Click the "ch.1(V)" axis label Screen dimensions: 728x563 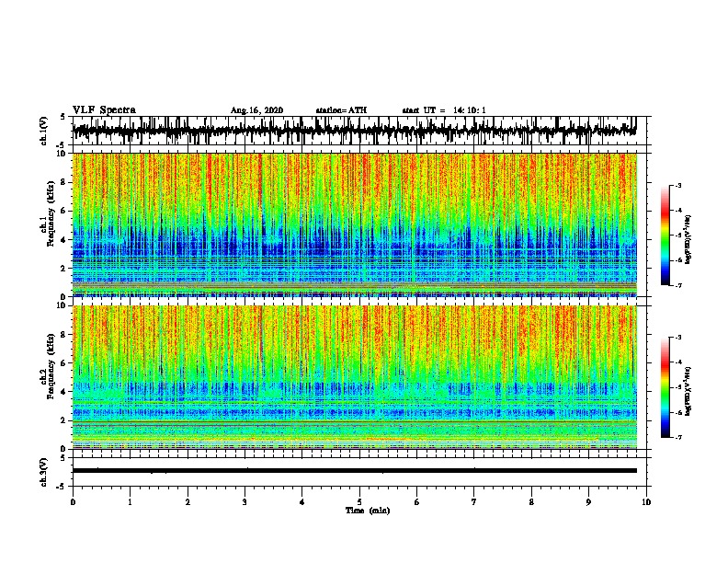44,131
